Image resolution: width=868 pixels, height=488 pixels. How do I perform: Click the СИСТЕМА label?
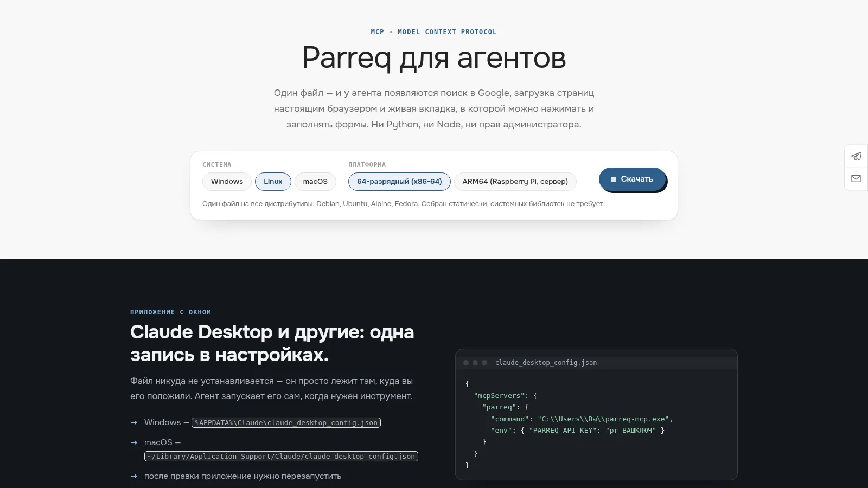[217, 165]
